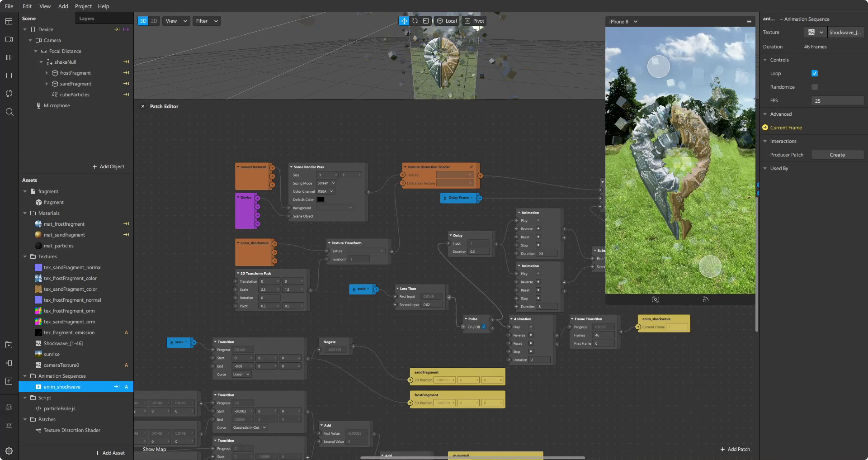Click the Stop preview icon in left sidebar
Image resolution: width=868 pixels, height=460 pixels.
tap(9, 76)
